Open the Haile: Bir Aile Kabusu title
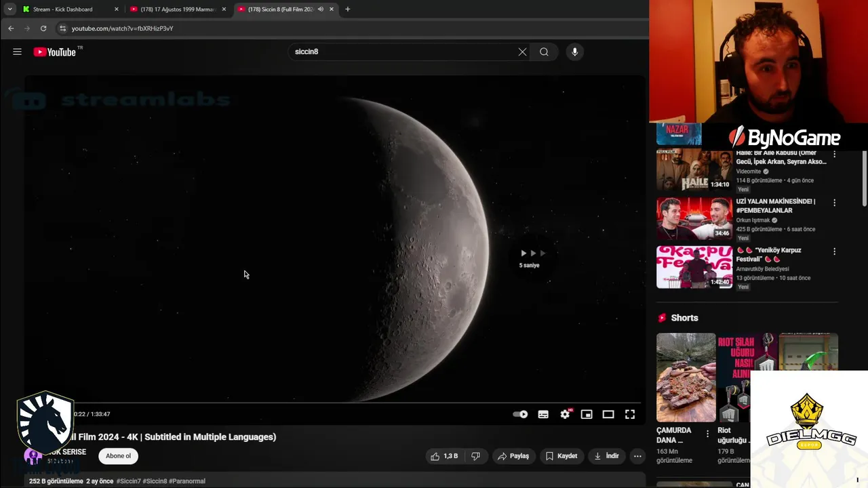The image size is (868, 488). coord(781,157)
